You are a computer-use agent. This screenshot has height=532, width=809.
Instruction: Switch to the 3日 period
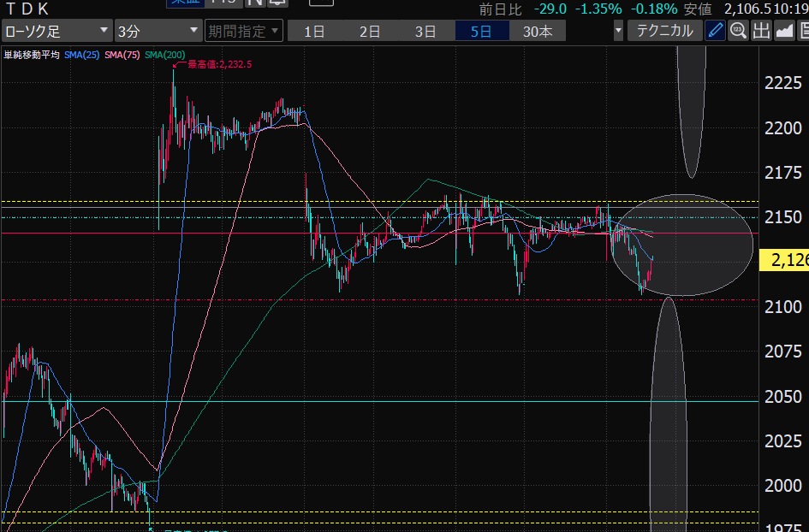pos(425,32)
